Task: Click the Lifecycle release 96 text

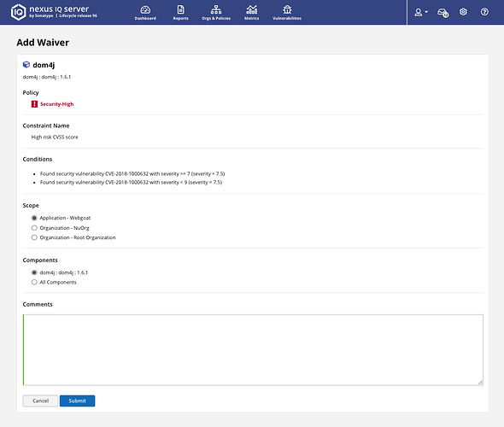Action: 78,15
